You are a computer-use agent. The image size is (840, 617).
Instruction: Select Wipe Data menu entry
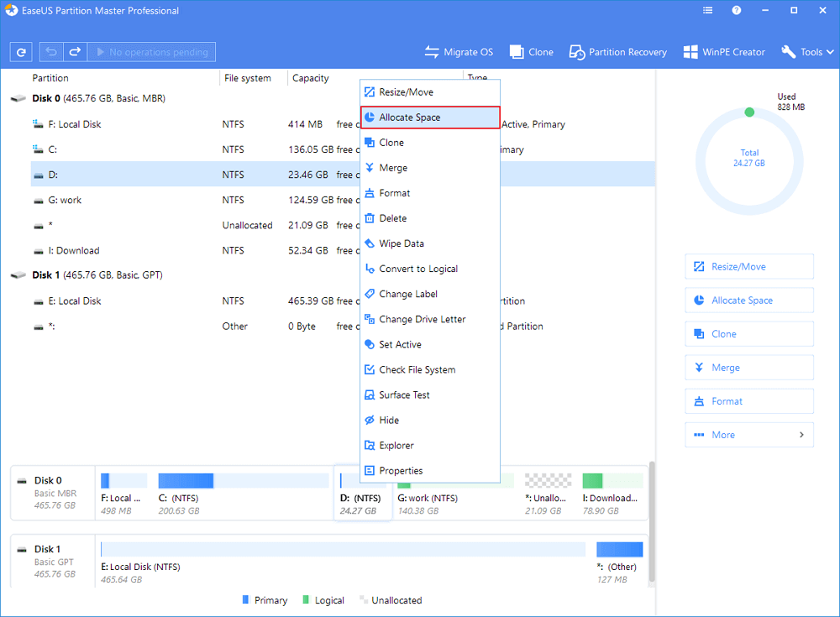tap(430, 243)
